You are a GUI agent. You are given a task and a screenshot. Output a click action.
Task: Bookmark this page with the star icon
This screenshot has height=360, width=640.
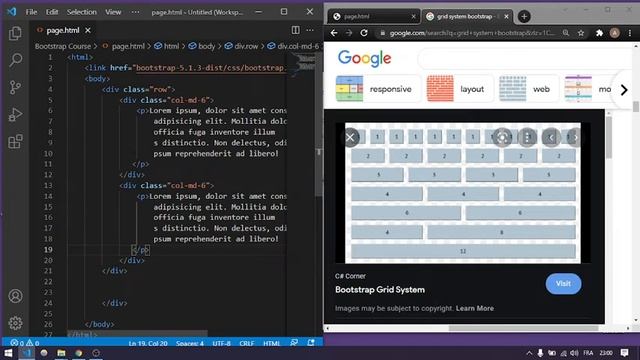coord(581,33)
